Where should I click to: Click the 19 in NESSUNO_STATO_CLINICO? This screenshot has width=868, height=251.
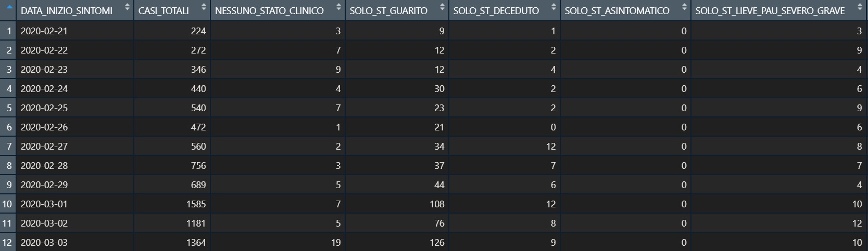[x=335, y=243]
